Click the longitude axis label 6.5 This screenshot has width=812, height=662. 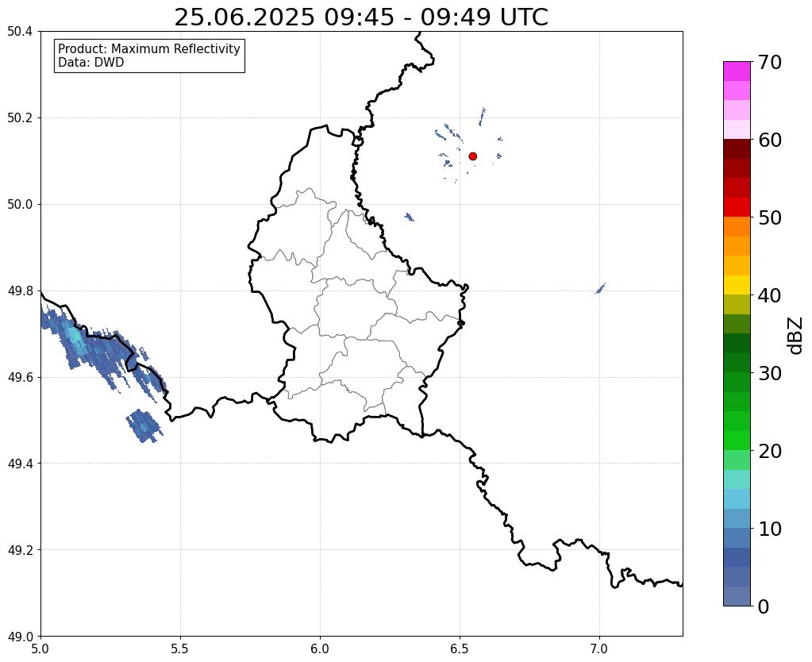click(460, 649)
